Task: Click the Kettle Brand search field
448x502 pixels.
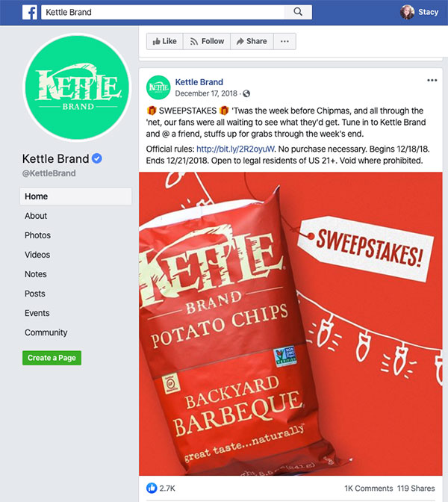Action: 163,12
